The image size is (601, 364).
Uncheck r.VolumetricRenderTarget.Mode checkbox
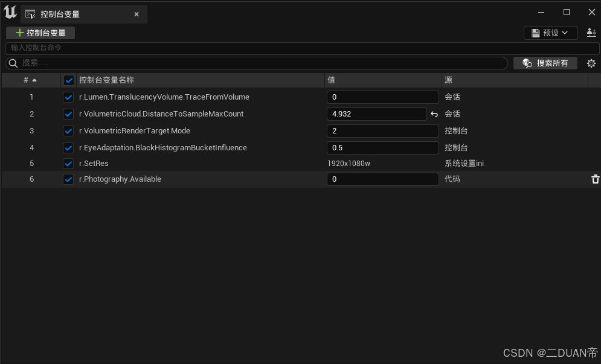pyautogui.click(x=68, y=130)
